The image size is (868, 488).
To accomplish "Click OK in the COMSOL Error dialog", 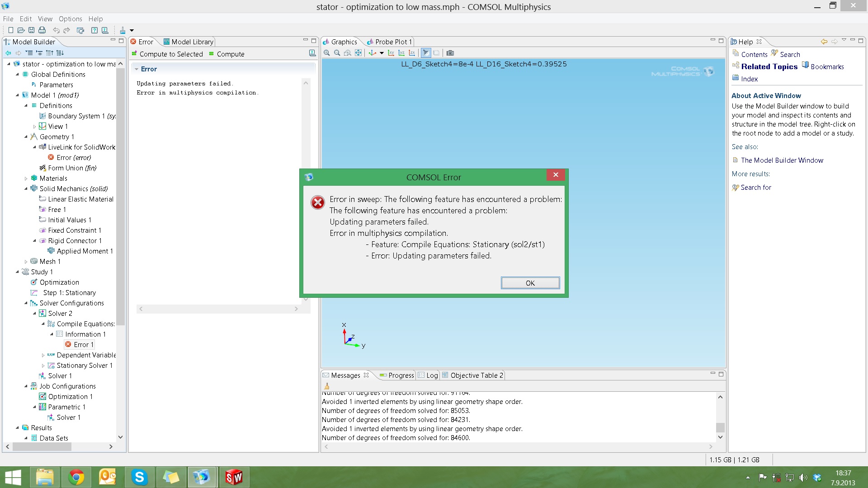I will pos(530,283).
